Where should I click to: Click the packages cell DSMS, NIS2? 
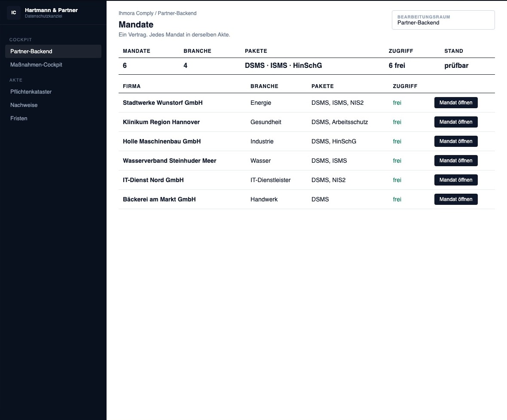328,180
